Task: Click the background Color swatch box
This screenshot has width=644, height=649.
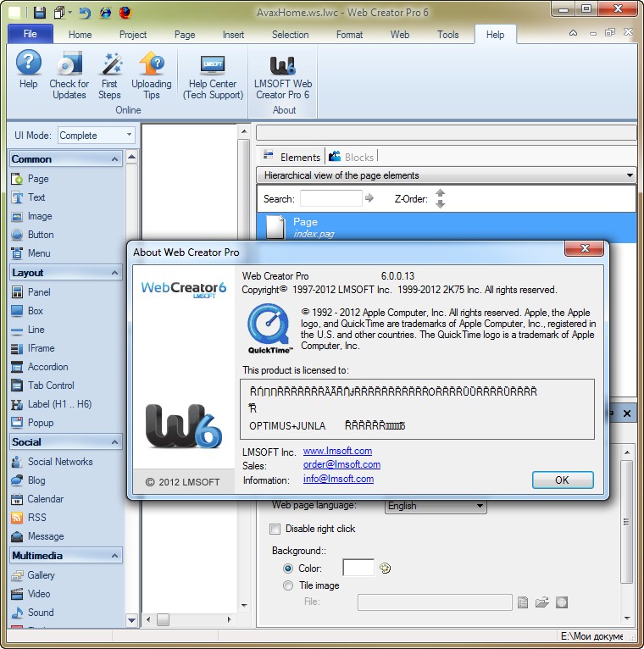Action: click(358, 568)
